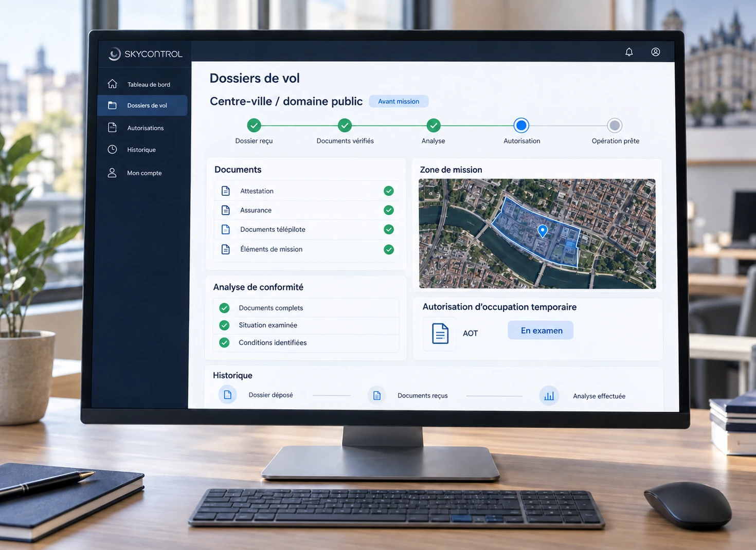Click the green check on Documents télépilote row

(x=389, y=230)
